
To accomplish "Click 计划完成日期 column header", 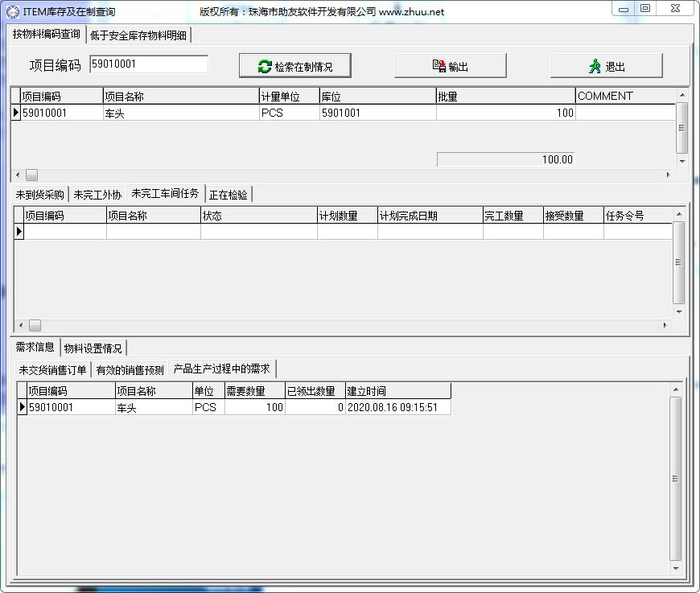I will tap(430, 216).
